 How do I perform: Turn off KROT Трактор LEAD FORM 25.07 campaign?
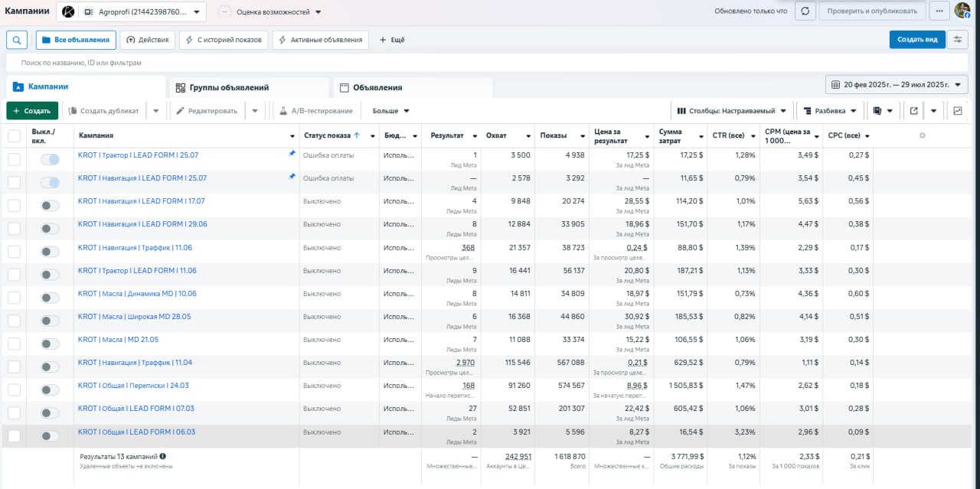pyautogui.click(x=50, y=159)
